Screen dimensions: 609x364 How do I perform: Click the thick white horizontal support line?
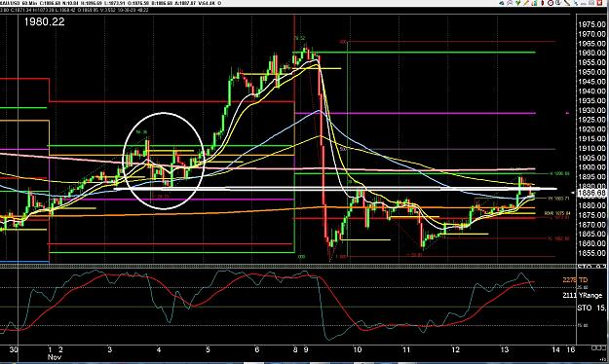pos(336,189)
